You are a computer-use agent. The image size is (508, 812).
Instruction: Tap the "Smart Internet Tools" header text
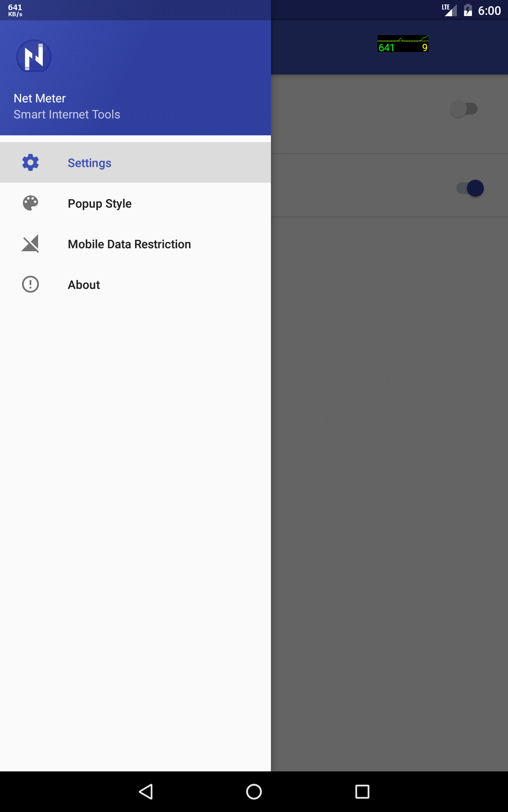[67, 115]
